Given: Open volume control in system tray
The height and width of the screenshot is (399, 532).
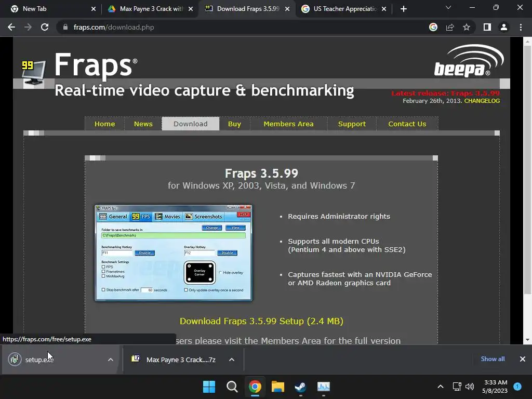Looking at the screenshot, I should [x=470, y=387].
